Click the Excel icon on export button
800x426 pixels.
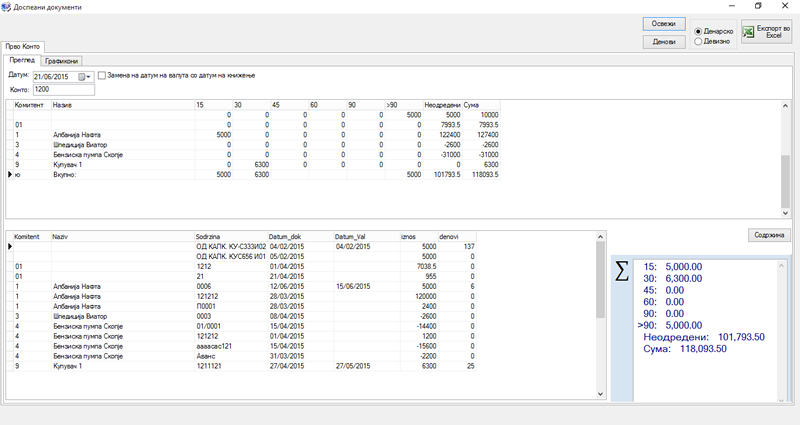748,32
